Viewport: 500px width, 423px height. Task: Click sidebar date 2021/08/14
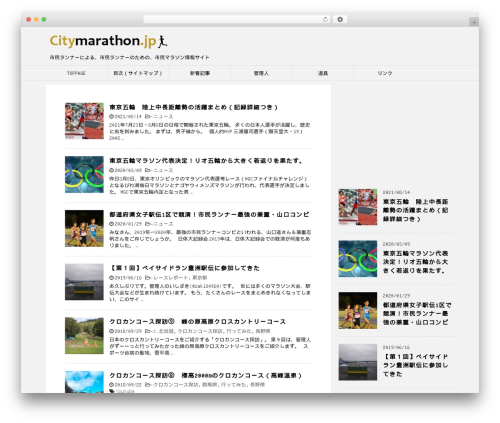396,192
